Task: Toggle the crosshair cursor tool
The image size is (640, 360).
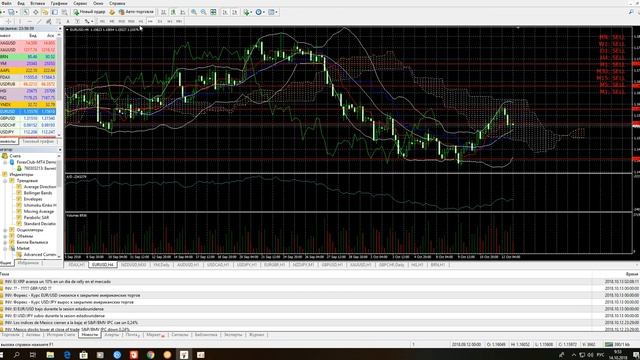Action: (8, 21)
